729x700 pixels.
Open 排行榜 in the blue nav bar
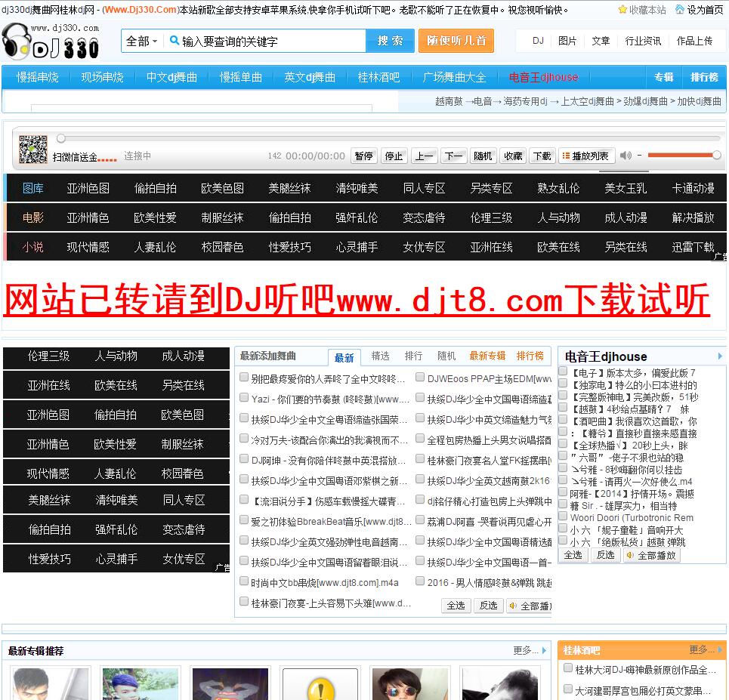point(704,77)
